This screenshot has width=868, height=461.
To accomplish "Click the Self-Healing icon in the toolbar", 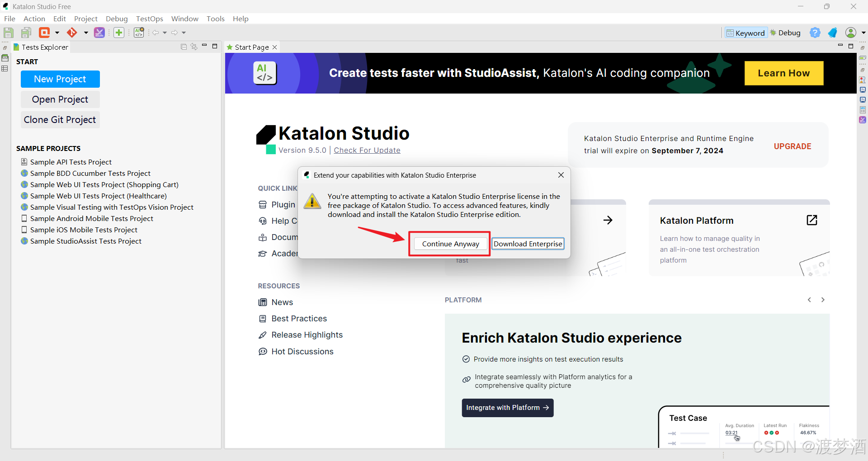I will pos(99,32).
